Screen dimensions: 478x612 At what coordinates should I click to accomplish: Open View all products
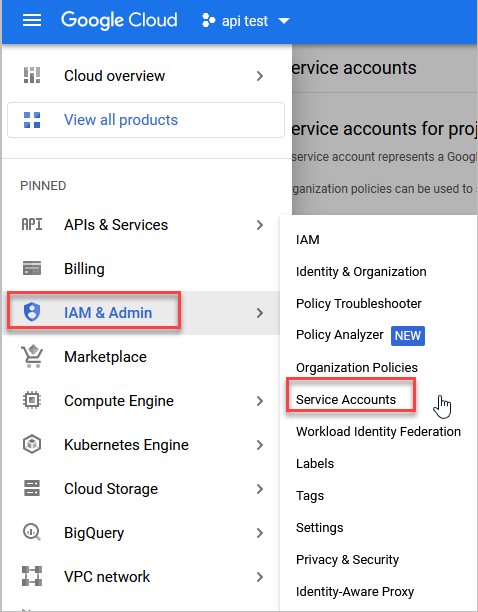click(x=146, y=120)
